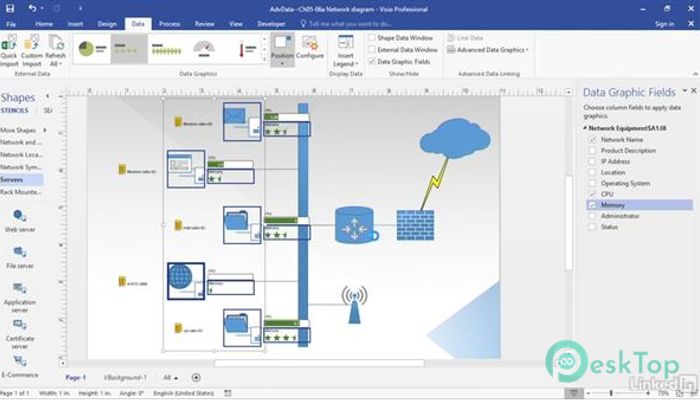Viewport: 700px width, 400px height.
Task: Click the router shape in the diagram
Action: [355, 225]
